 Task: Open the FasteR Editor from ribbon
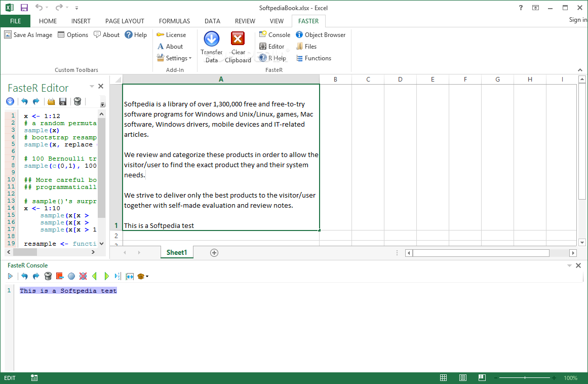click(x=272, y=47)
